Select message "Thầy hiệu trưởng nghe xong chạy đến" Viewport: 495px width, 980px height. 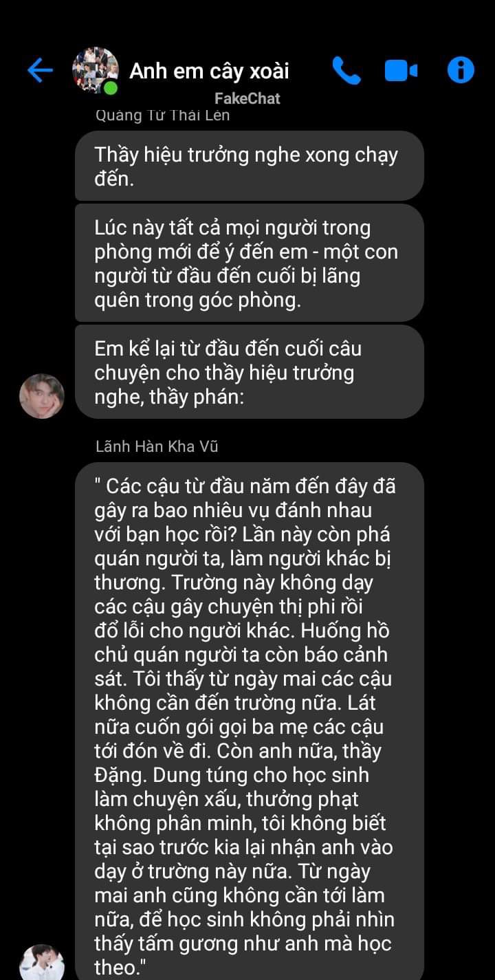click(x=249, y=166)
